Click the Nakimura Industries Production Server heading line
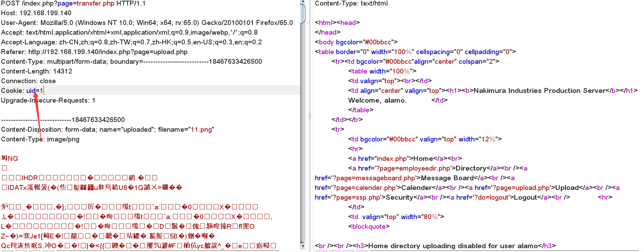Image resolution: width=644 pixels, height=252 pixels. (493, 91)
